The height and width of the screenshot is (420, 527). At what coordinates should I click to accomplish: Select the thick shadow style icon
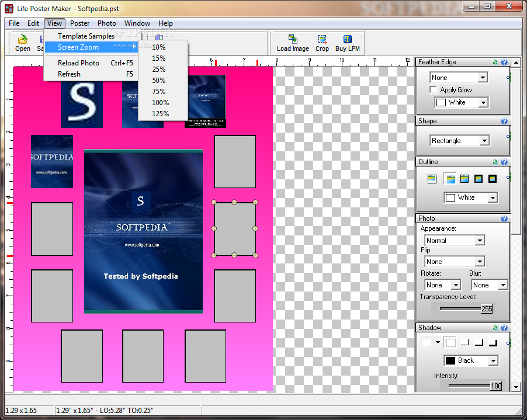tap(493, 343)
